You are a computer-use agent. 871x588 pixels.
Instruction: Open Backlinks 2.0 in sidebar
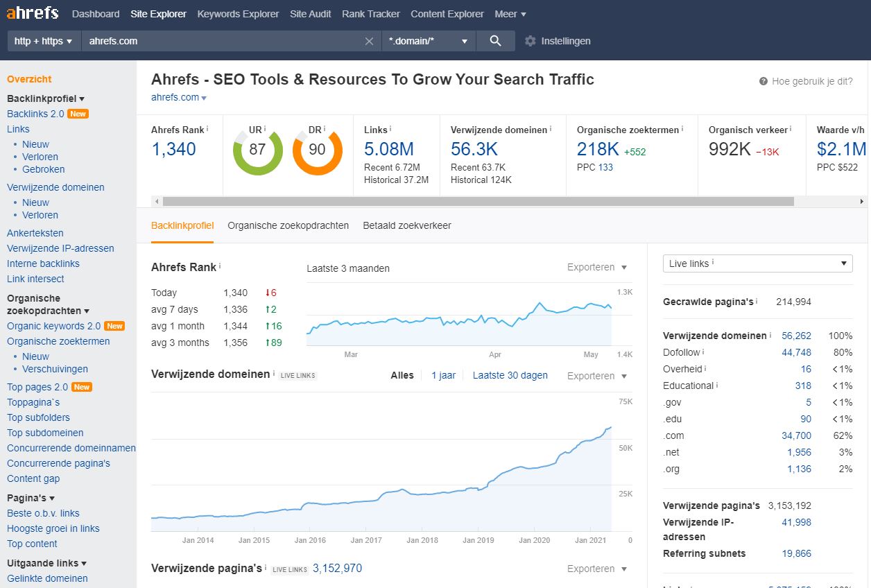pyautogui.click(x=35, y=114)
